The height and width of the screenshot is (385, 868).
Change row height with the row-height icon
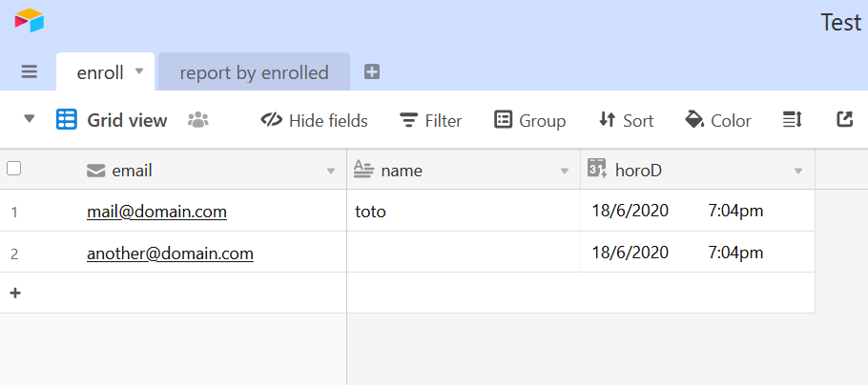pos(792,119)
